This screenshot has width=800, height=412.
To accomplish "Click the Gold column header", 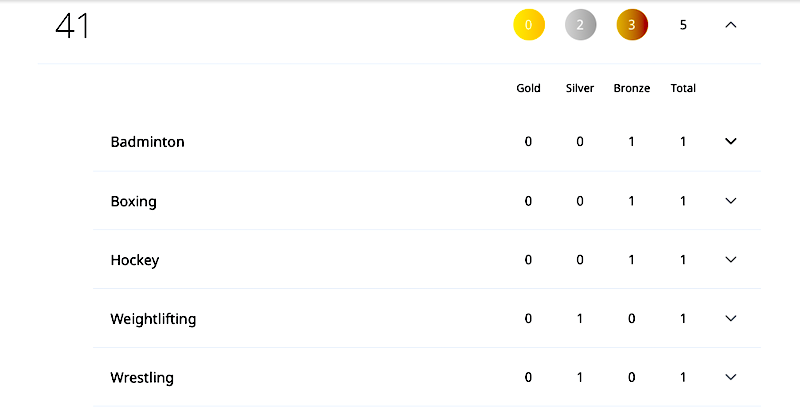I will (x=528, y=88).
